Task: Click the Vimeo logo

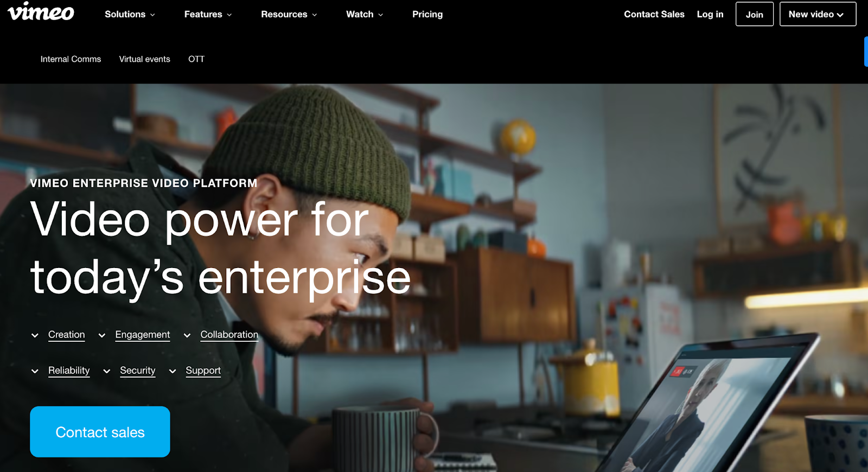Action: [41, 11]
